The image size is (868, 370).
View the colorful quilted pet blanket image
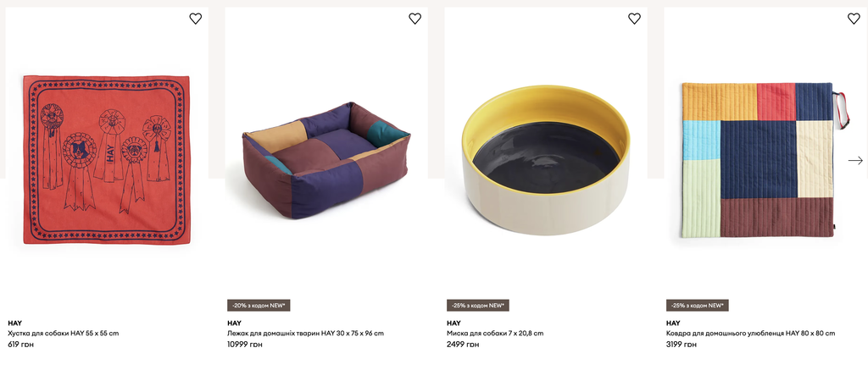pos(757,160)
